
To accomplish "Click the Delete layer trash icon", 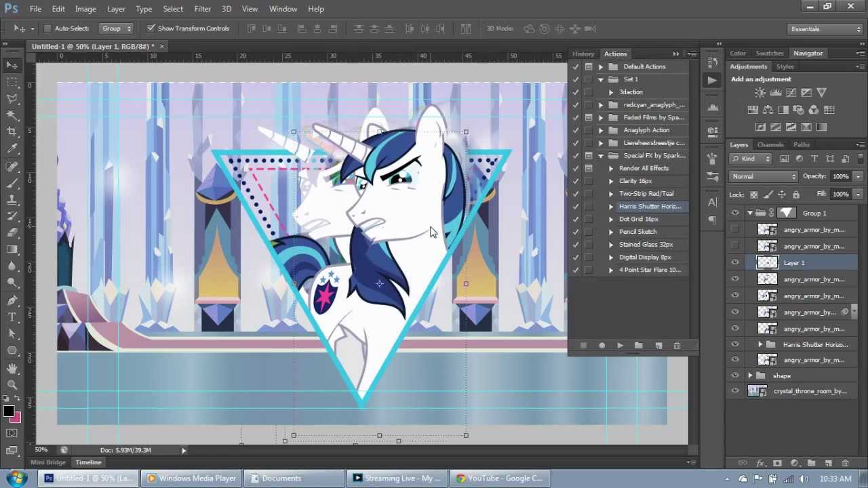I will click(x=845, y=464).
